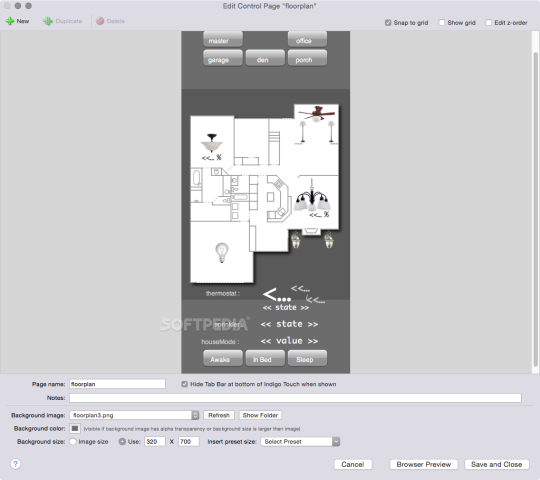
Task: Select the ceiling fan icon in floorplan
Action: click(x=316, y=114)
